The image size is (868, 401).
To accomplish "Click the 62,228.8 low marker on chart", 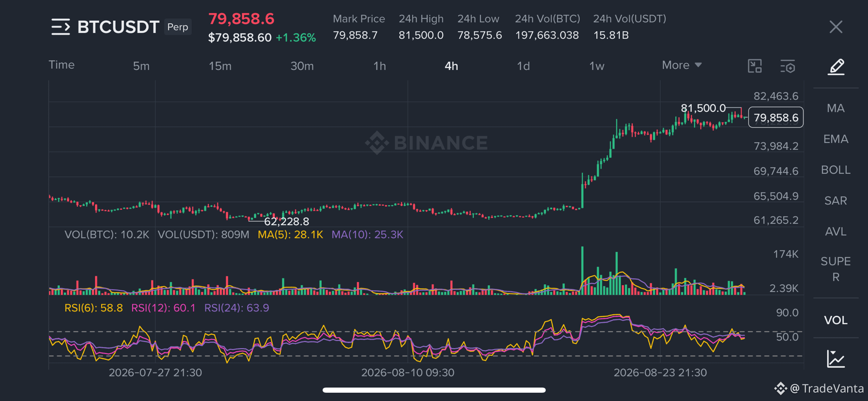I will pos(286,221).
